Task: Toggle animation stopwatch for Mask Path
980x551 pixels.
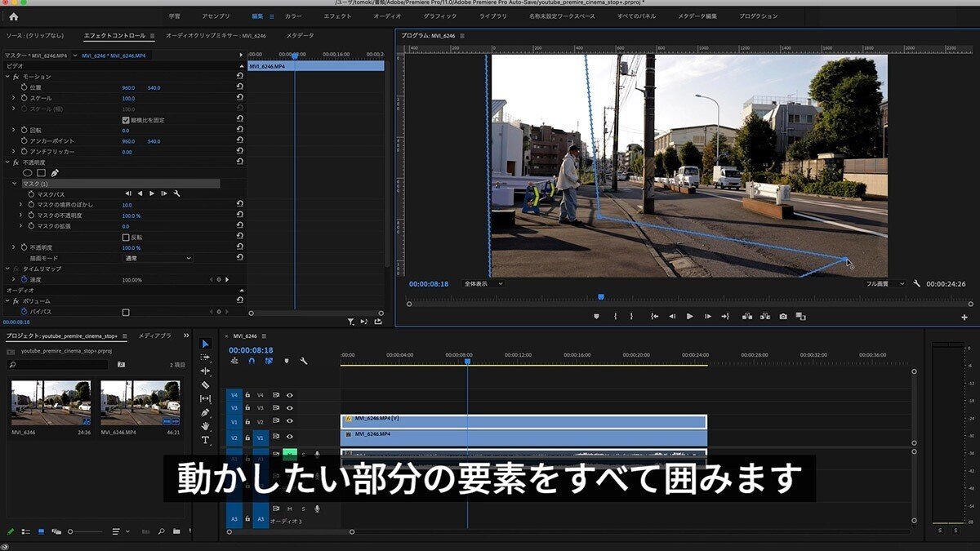Action: point(31,194)
